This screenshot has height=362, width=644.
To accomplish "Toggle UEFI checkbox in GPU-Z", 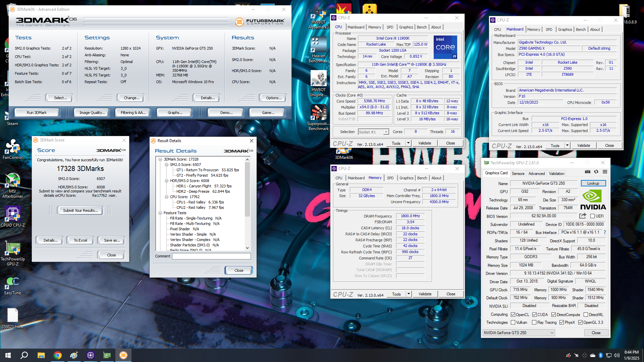I will point(592,216).
